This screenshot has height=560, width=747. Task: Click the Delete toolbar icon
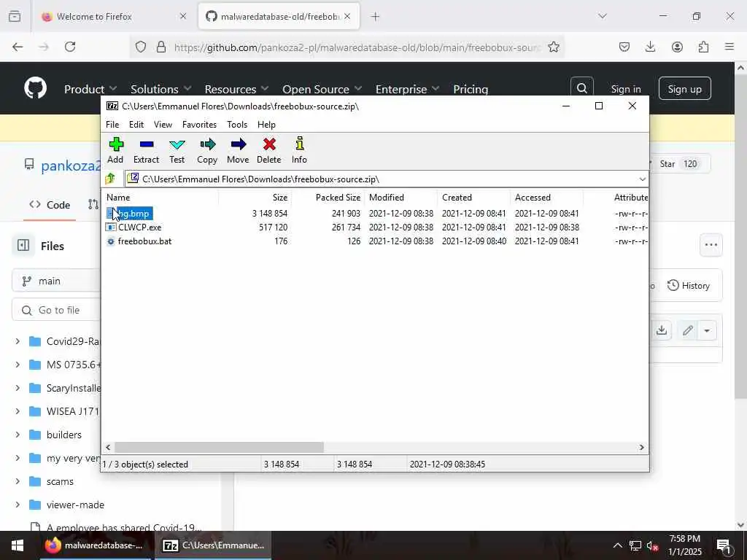pyautogui.click(x=269, y=150)
